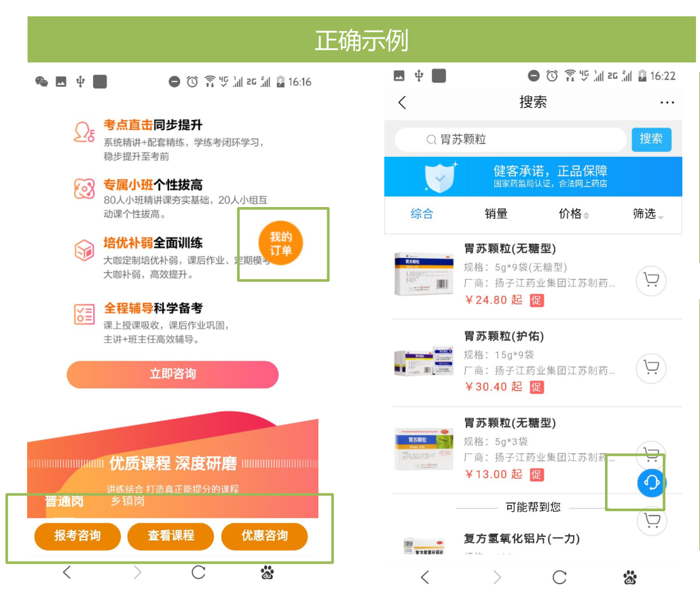700x592 pixels.
Task: Click the 报考咨询 button
Action: pyautogui.click(x=77, y=536)
